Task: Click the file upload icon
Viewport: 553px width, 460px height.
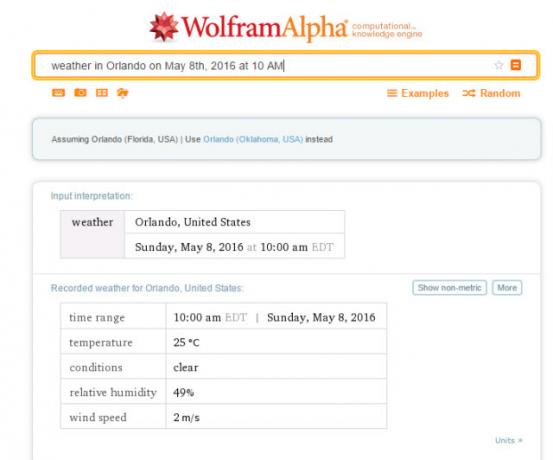Action: click(x=122, y=93)
